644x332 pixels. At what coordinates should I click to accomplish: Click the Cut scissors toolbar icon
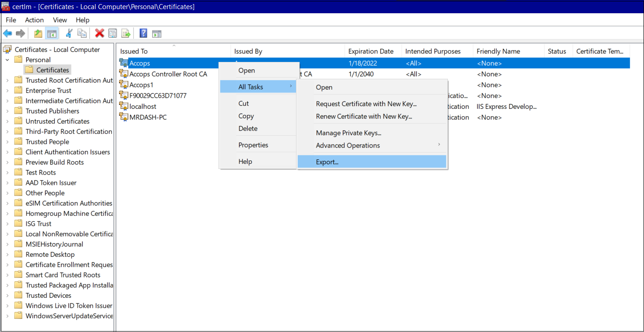(69, 33)
